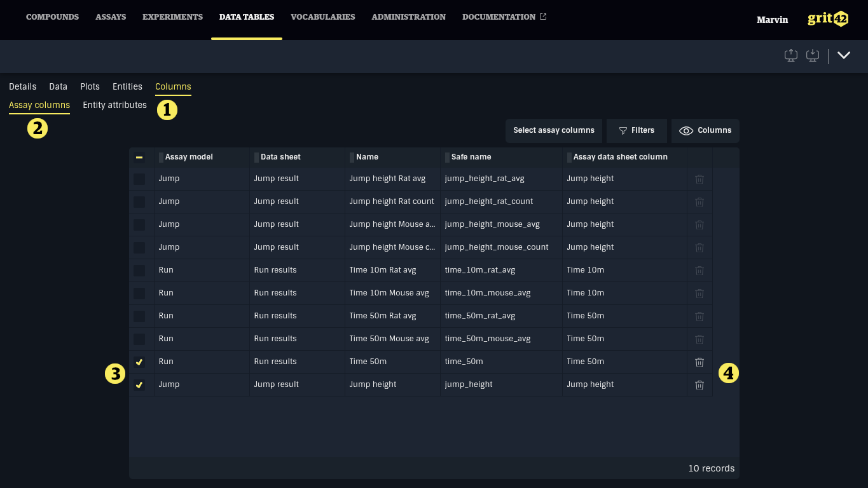Screen dimensions: 868x488
Task: Click the upload icon in the toolbar
Action: [791, 55]
